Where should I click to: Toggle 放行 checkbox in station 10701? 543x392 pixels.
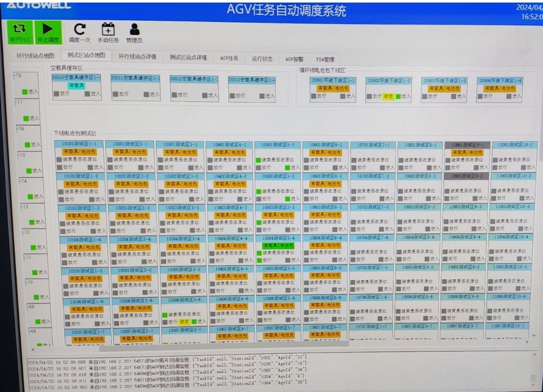354,167
